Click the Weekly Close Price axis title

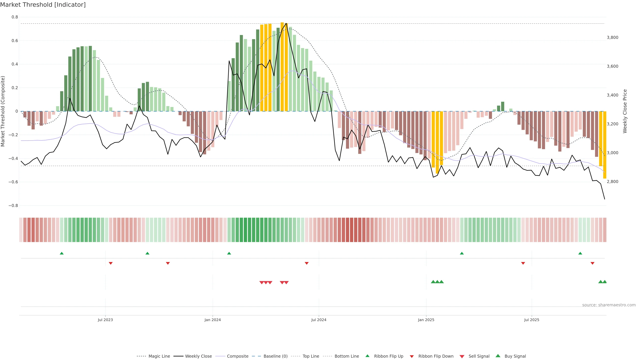point(625,111)
